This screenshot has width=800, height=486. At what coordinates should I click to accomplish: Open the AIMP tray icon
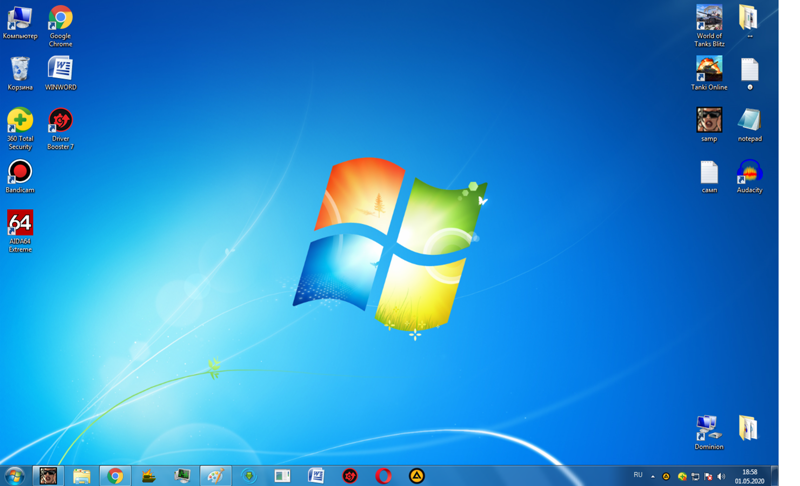(x=666, y=476)
